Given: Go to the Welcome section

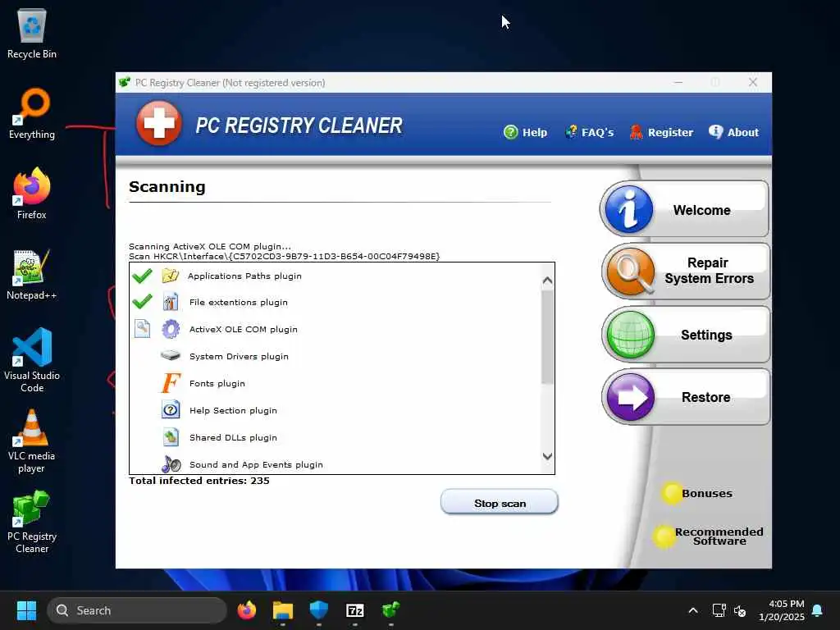Looking at the screenshot, I should pos(684,209).
